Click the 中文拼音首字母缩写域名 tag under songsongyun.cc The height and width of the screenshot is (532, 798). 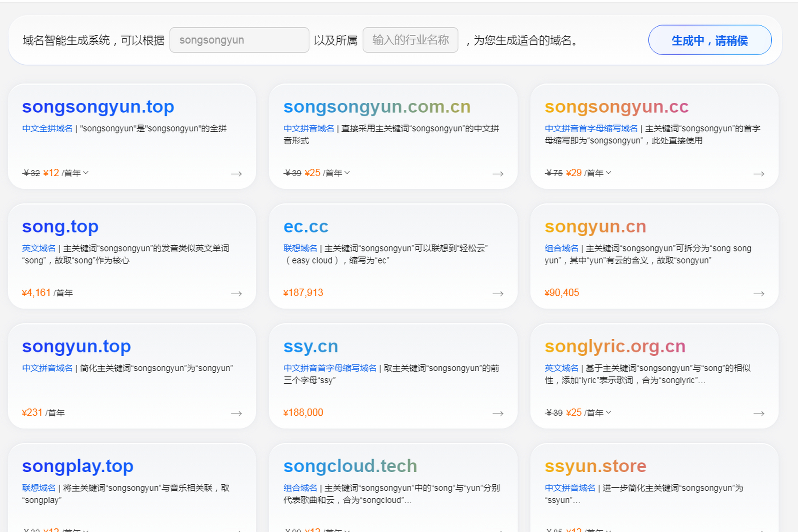(591, 128)
